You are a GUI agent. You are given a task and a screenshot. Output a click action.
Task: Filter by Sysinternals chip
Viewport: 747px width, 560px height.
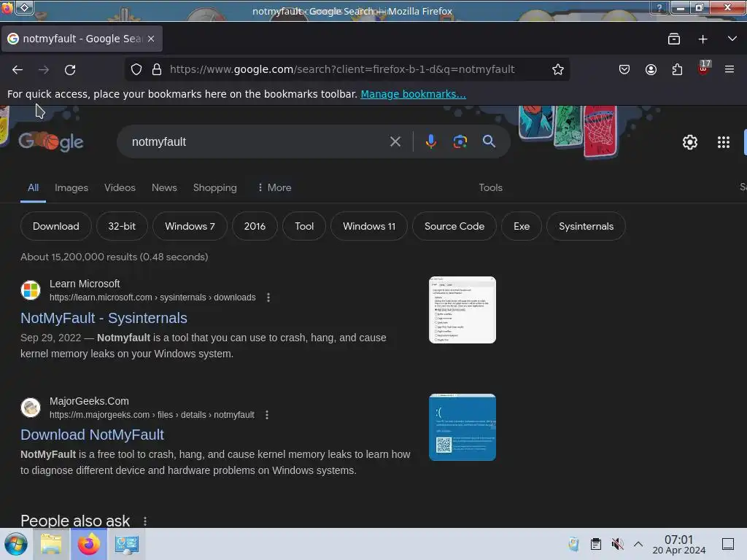coord(586,226)
